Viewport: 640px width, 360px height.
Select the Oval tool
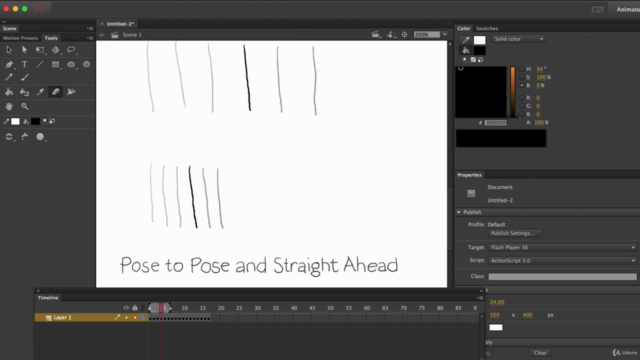(71, 64)
